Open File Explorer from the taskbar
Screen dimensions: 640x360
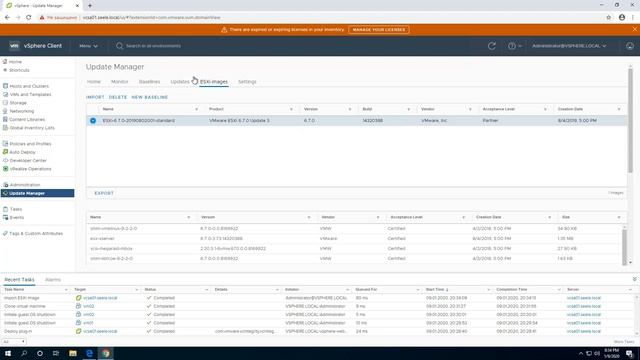click(x=73, y=353)
